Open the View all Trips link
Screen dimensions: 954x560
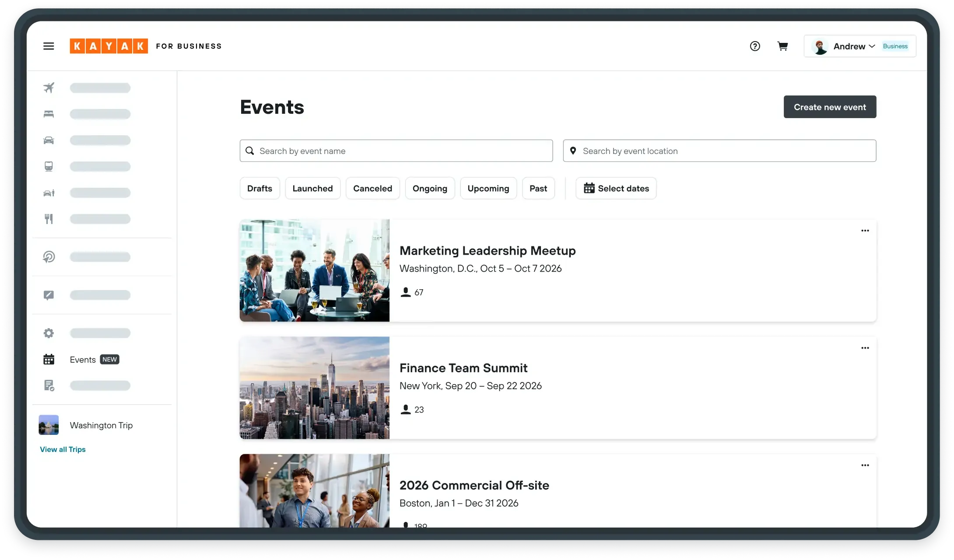[63, 449]
